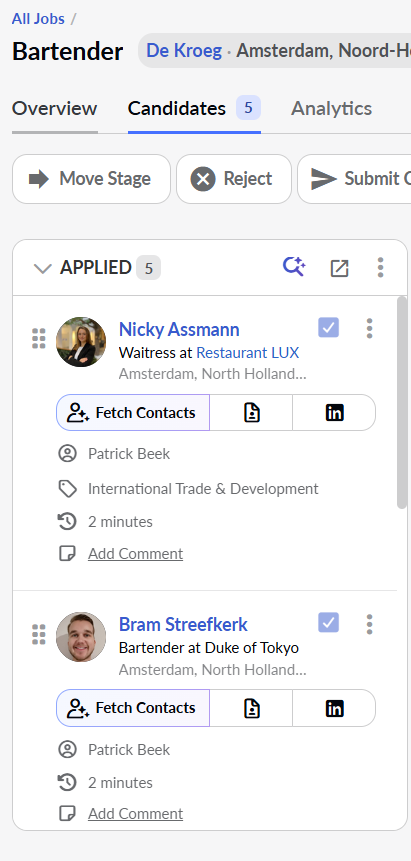Switch to the Overview tab
This screenshot has height=861, width=411.
(54, 108)
